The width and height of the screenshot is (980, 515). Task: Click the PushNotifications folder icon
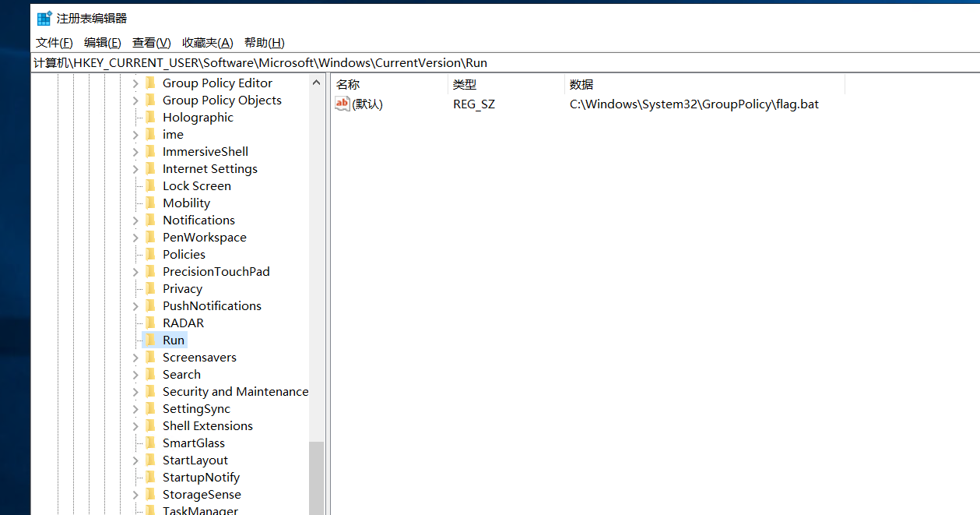coord(150,306)
